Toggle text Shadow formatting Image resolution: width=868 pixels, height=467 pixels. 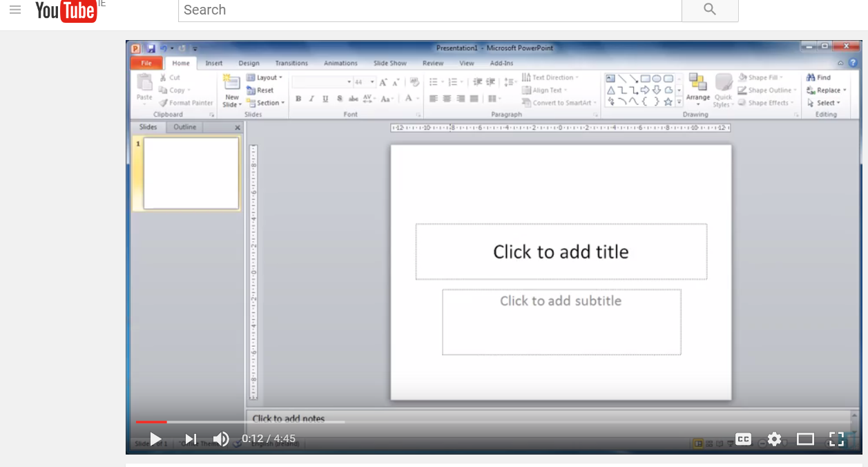pos(340,99)
